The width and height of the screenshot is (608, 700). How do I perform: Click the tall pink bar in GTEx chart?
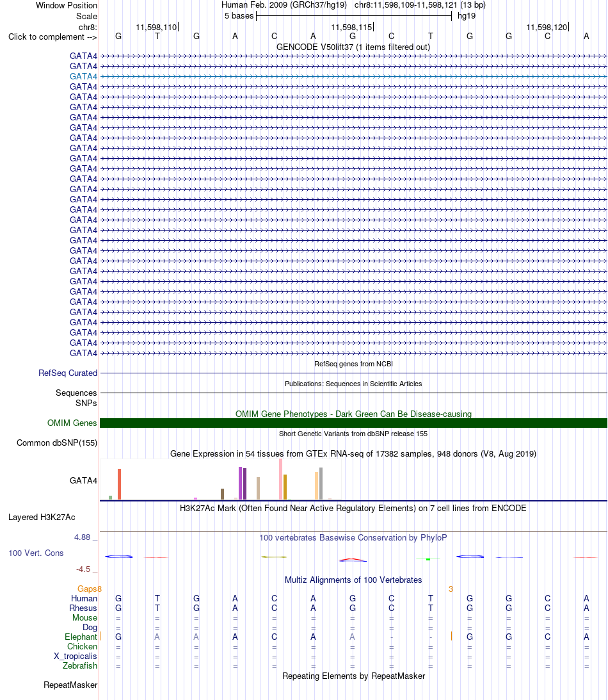coord(280,479)
